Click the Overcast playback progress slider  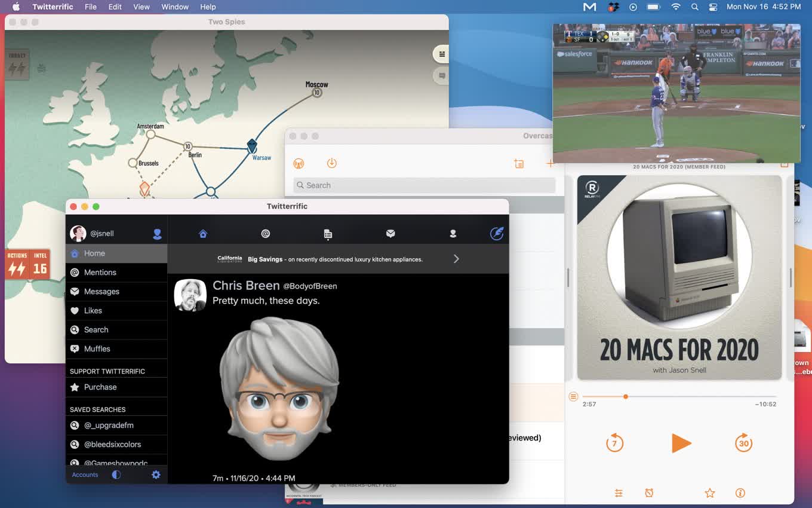[x=679, y=396]
